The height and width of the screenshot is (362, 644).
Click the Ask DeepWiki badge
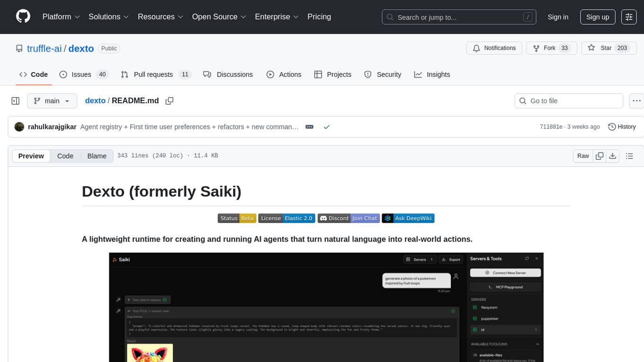tap(408, 218)
